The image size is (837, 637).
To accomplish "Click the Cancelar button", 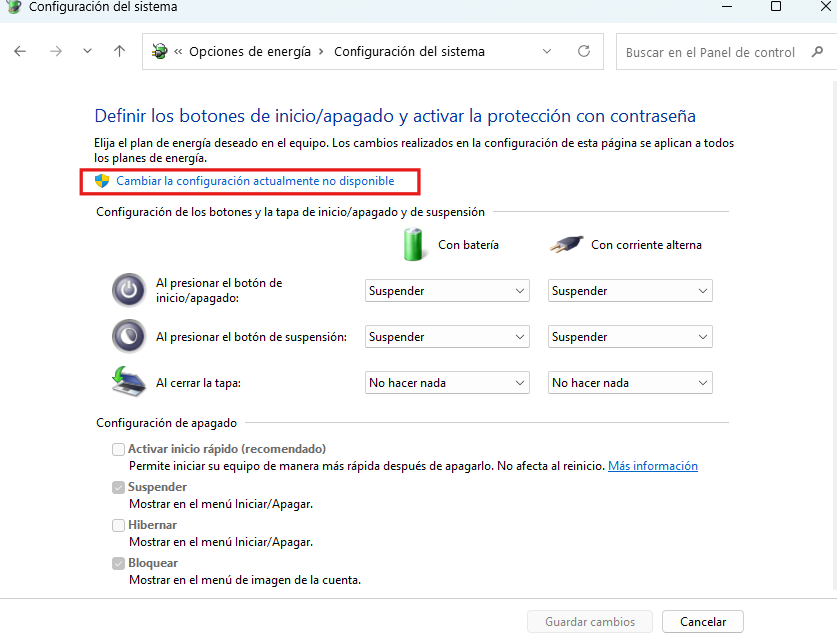I will [702, 621].
